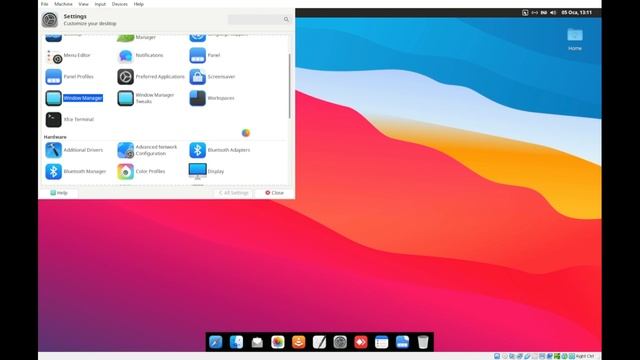The image size is (640, 360).
Task: Open the calendar app in dock
Action: point(382,342)
